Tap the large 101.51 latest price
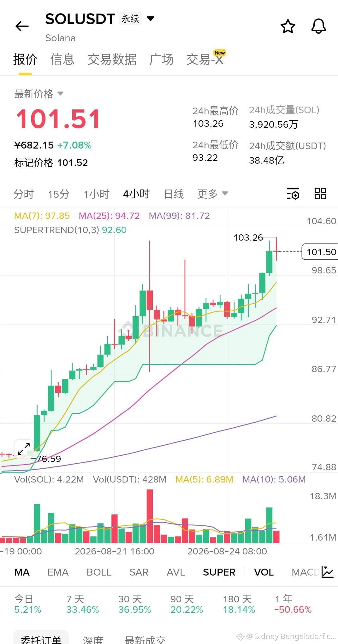Image resolution: width=338 pixels, height=644 pixels. pyautogui.click(x=58, y=119)
